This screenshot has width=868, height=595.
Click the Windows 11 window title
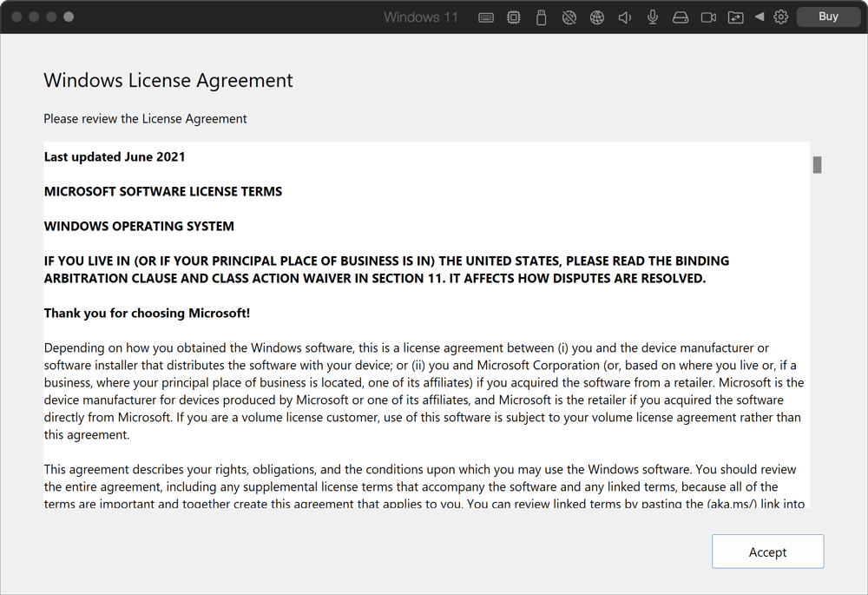(x=421, y=17)
